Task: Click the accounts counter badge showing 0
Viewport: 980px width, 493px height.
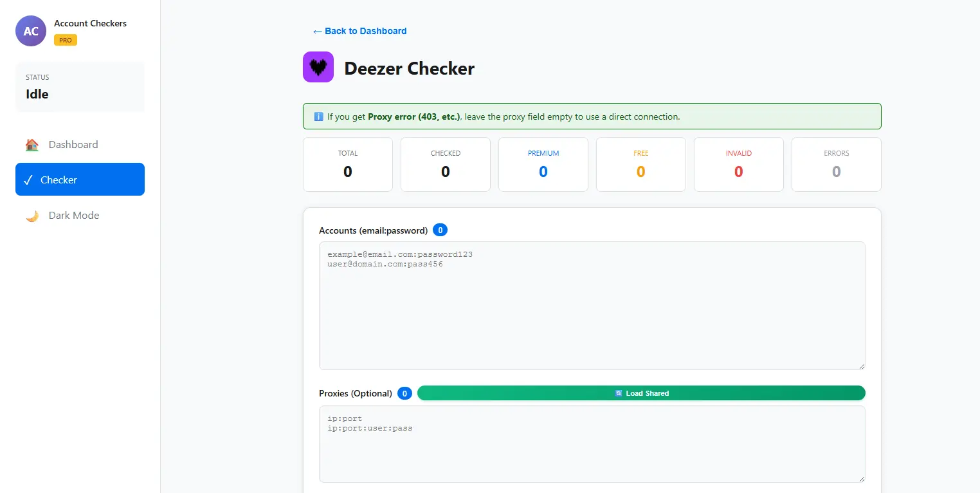Action: 440,230
